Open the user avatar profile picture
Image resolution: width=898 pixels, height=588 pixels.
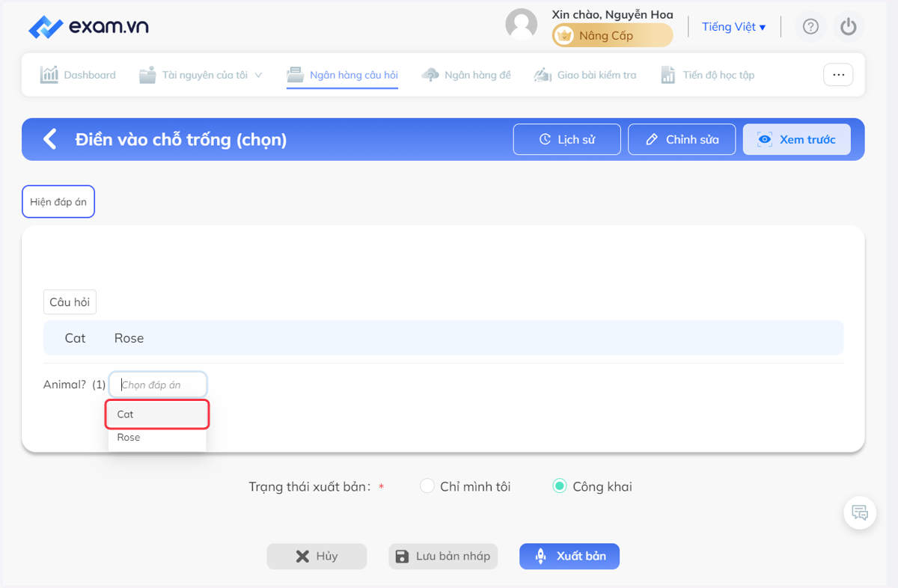pyautogui.click(x=522, y=25)
